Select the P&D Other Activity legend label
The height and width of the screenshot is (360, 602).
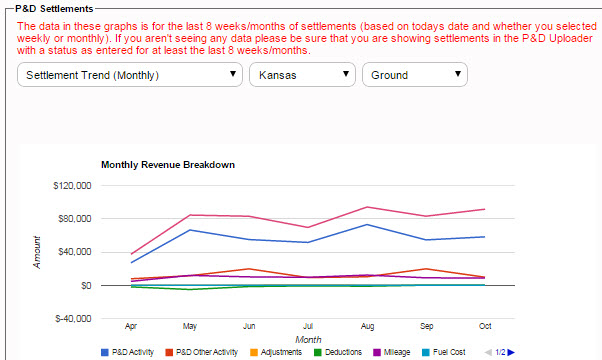pos(207,352)
